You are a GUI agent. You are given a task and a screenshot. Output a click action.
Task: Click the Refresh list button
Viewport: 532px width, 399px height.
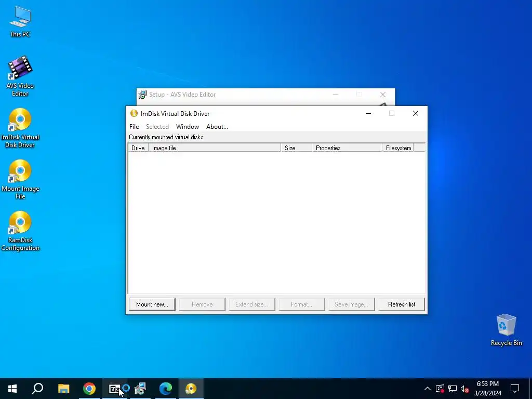tap(402, 304)
